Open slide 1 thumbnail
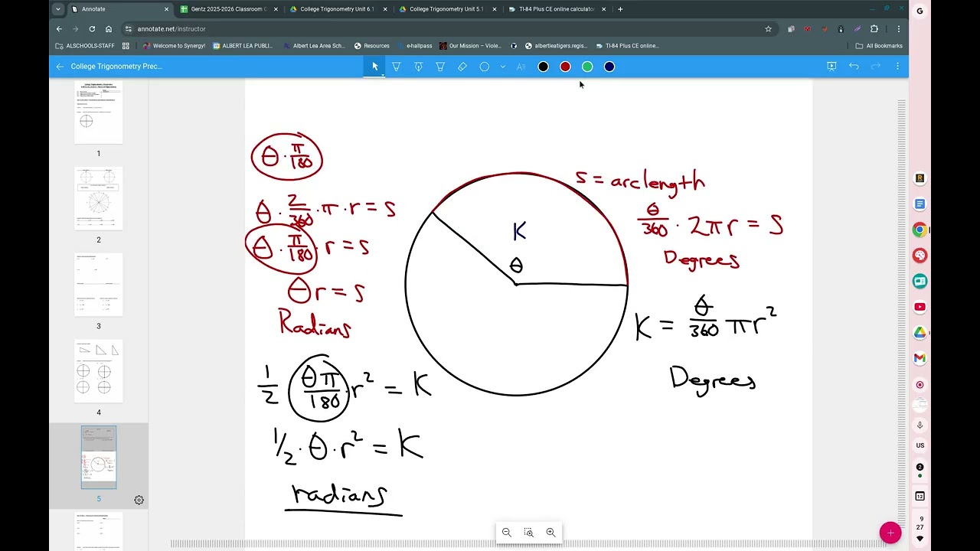 tap(98, 112)
